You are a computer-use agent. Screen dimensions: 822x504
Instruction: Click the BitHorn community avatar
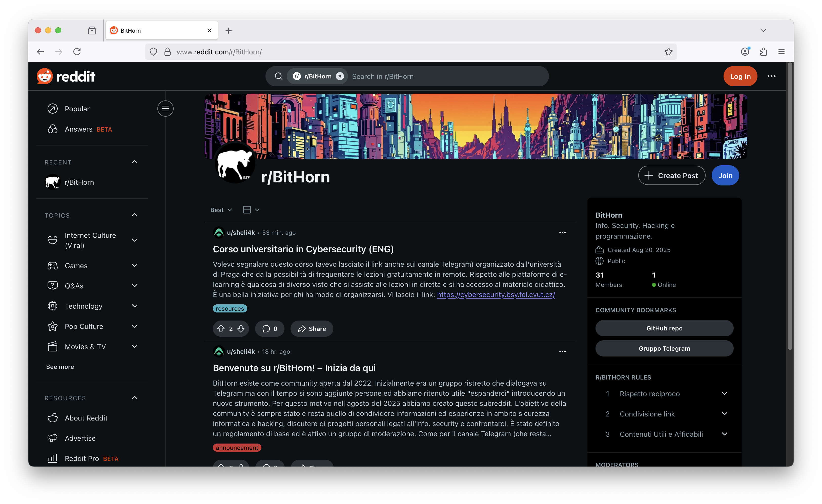click(x=235, y=163)
